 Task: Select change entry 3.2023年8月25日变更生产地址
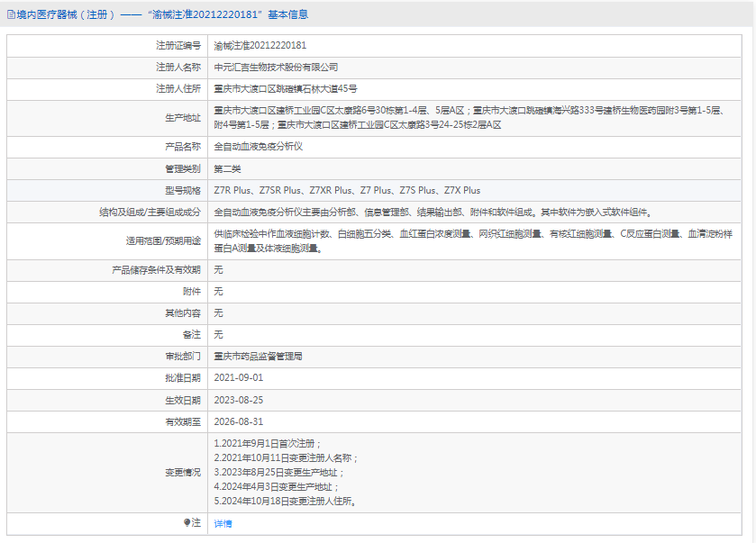point(279,472)
